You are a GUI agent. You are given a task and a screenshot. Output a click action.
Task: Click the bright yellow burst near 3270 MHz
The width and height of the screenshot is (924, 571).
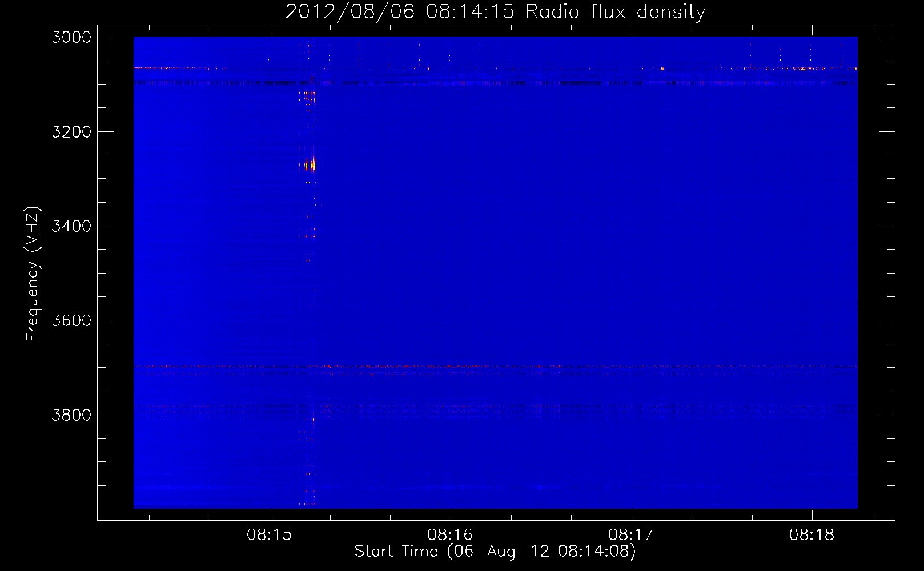[311, 166]
